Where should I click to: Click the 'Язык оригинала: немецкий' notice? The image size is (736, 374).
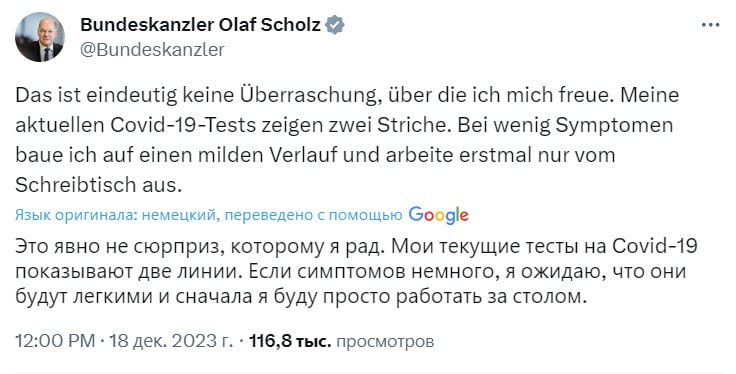pyautogui.click(x=115, y=215)
